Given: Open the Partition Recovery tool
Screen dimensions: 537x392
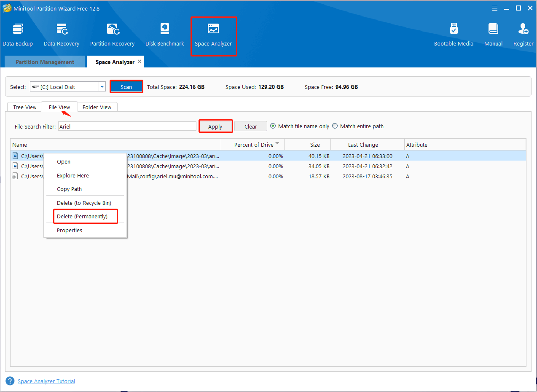Looking at the screenshot, I should point(112,35).
